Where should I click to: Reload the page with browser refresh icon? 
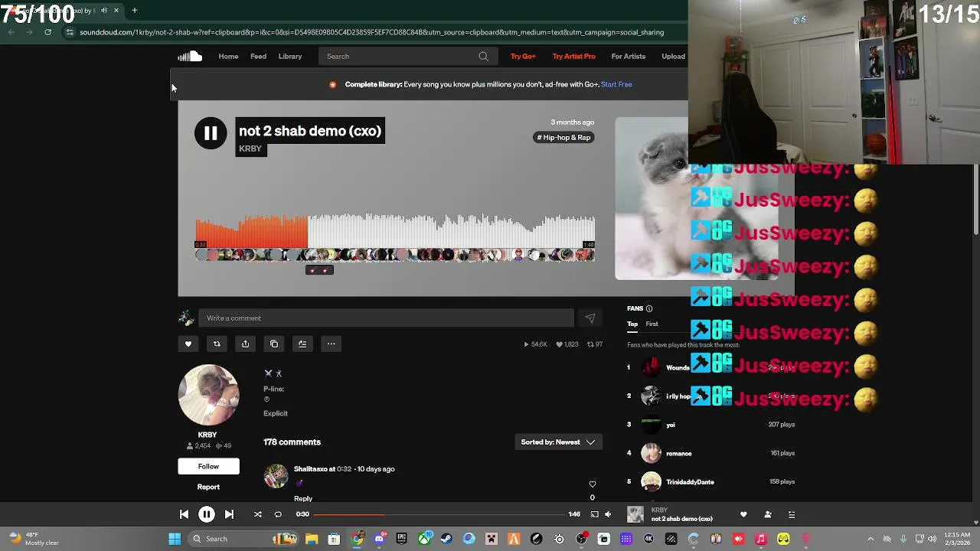pyautogui.click(x=47, y=32)
